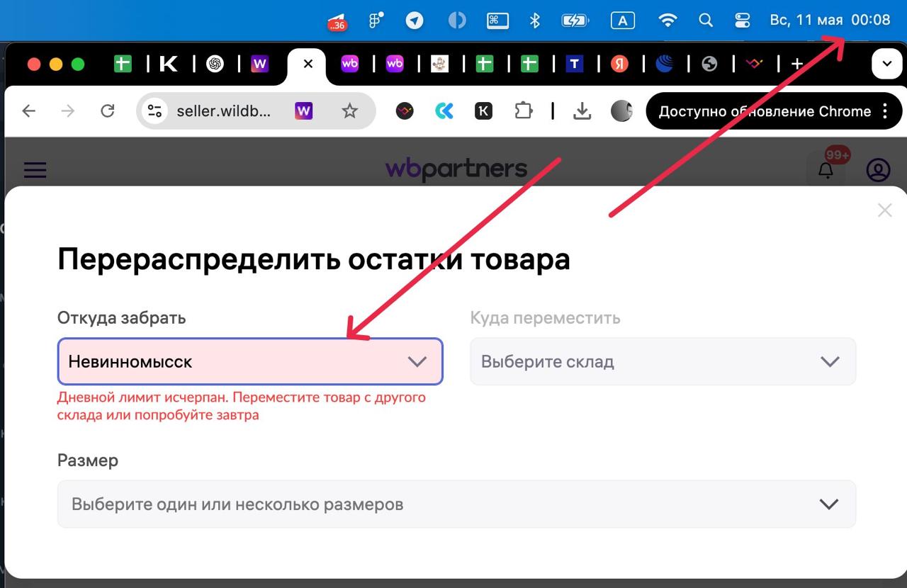Click the seller.wildb... address bar
The height and width of the screenshot is (588, 907).
[x=223, y=111]
